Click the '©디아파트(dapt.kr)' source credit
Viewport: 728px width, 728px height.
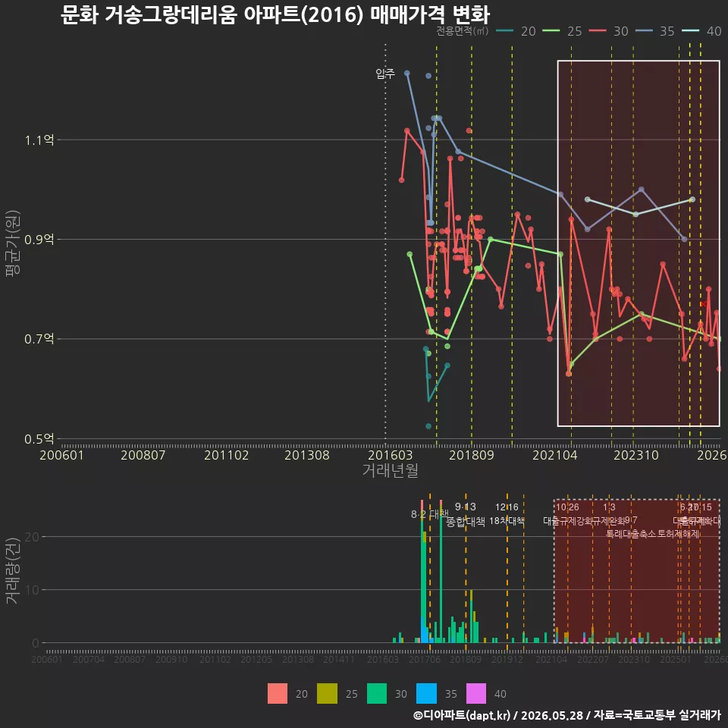click(462, 715)
